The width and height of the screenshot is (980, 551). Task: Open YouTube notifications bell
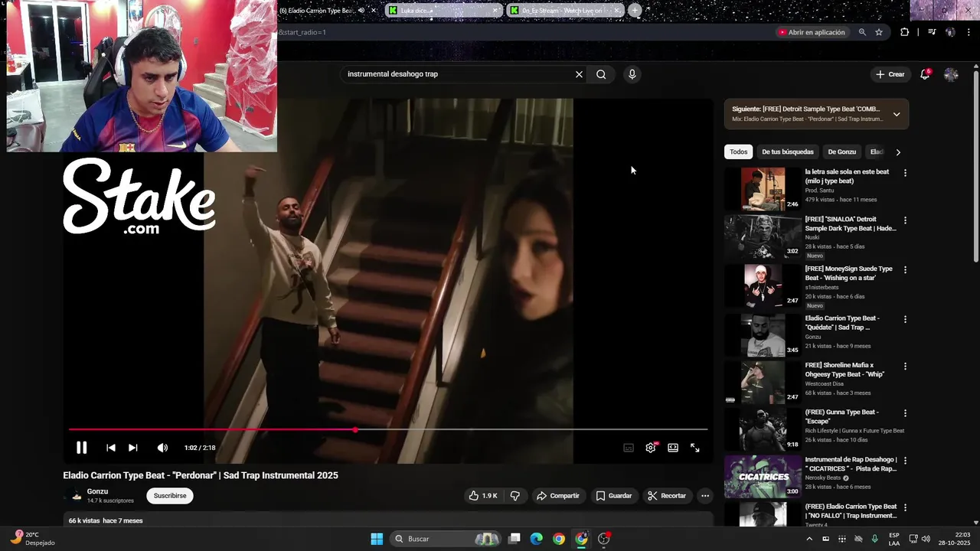tap(925, 74)
